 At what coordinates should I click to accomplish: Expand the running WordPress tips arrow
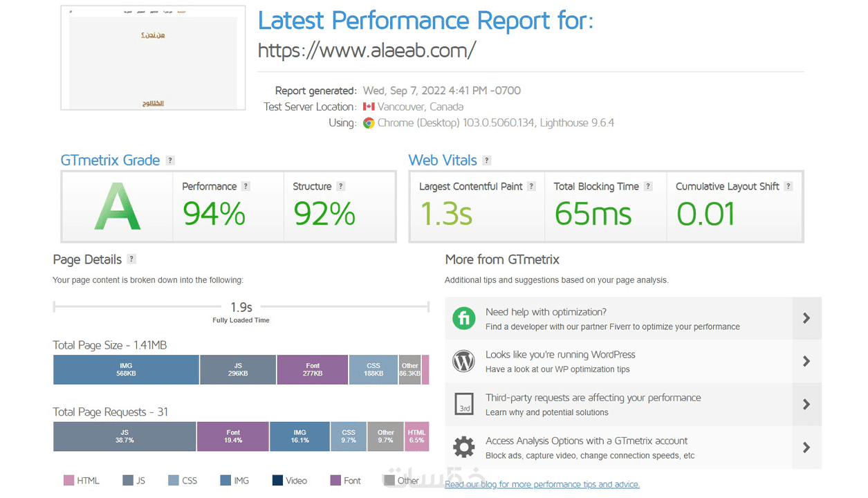806,361
